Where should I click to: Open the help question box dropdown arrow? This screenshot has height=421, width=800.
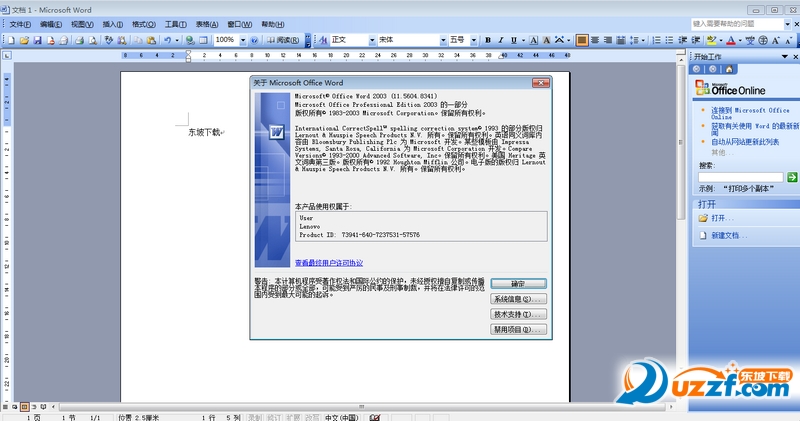click(787, 24)
